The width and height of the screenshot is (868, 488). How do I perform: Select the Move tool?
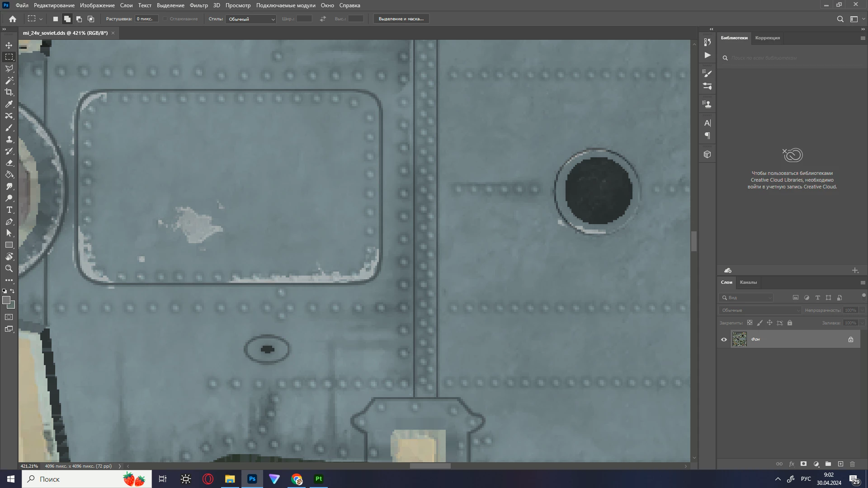click(x=9, y=45)
